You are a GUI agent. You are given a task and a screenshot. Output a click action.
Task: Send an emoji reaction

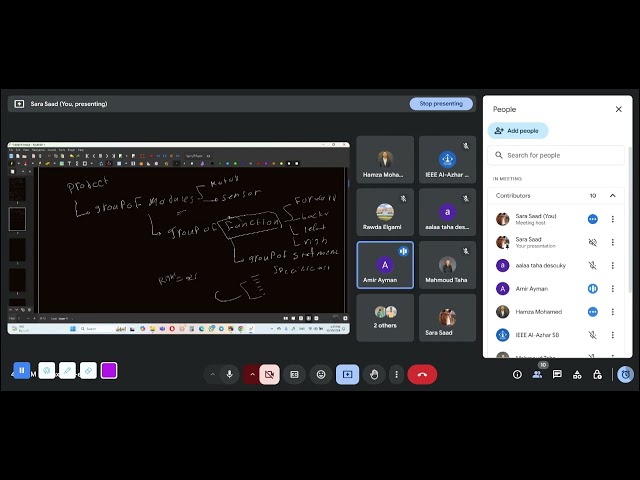click(321, 374)
